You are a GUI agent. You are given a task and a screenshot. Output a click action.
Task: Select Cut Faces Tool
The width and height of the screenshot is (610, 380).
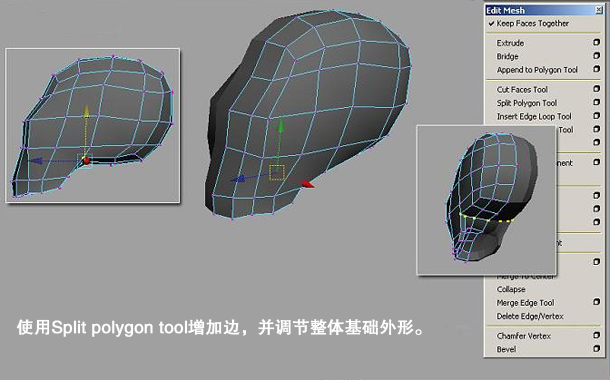(522, 89)
